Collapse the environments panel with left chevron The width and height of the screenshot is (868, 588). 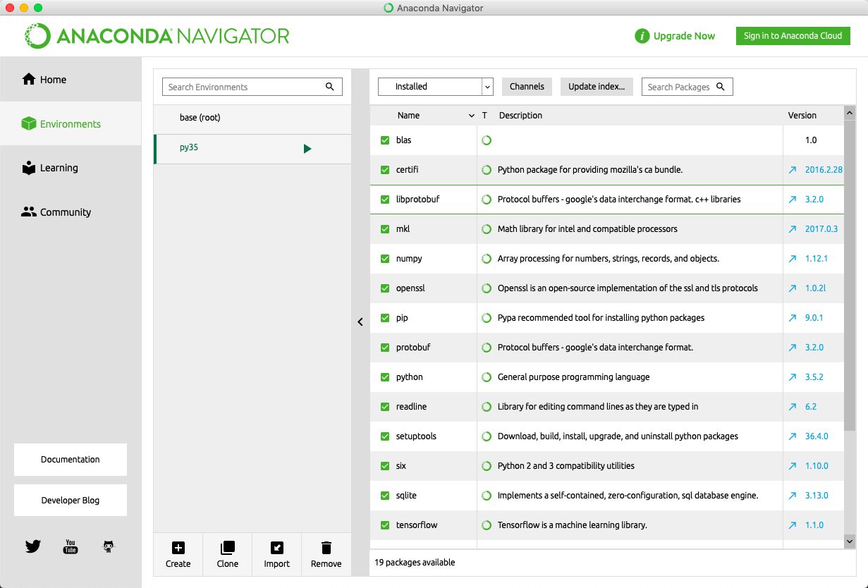[x=360, y=321]
